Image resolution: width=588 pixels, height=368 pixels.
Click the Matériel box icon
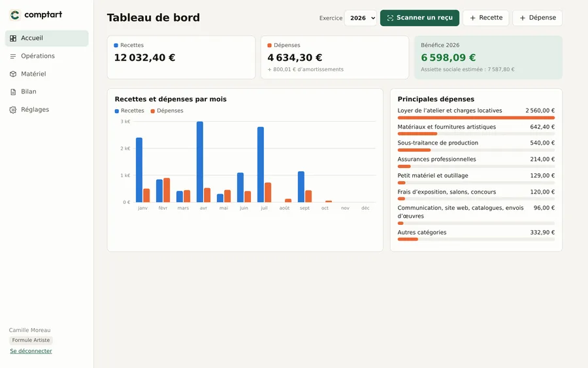[x=13, y=74]
